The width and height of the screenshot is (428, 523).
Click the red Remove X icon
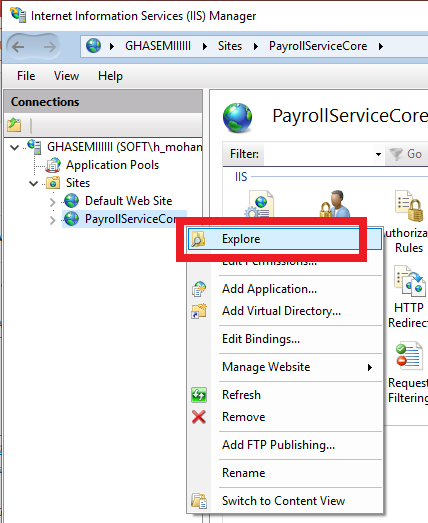coord(199,417)
